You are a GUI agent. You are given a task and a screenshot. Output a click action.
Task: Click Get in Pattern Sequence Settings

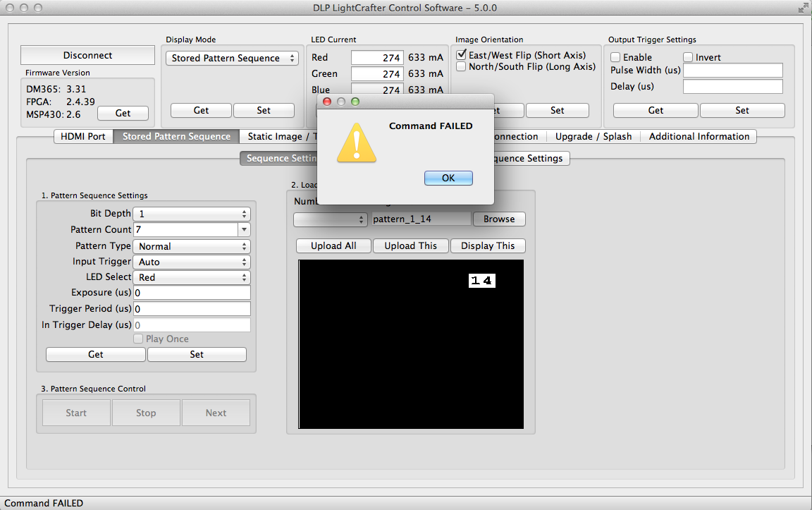pyautogui.click(x=95, y=355)
